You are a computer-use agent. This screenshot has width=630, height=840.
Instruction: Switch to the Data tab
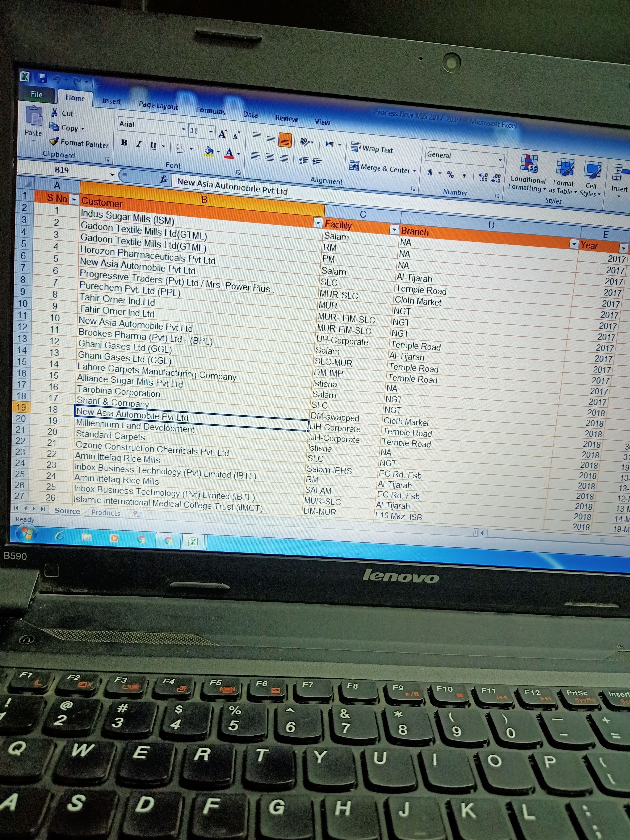pos(250,115)
